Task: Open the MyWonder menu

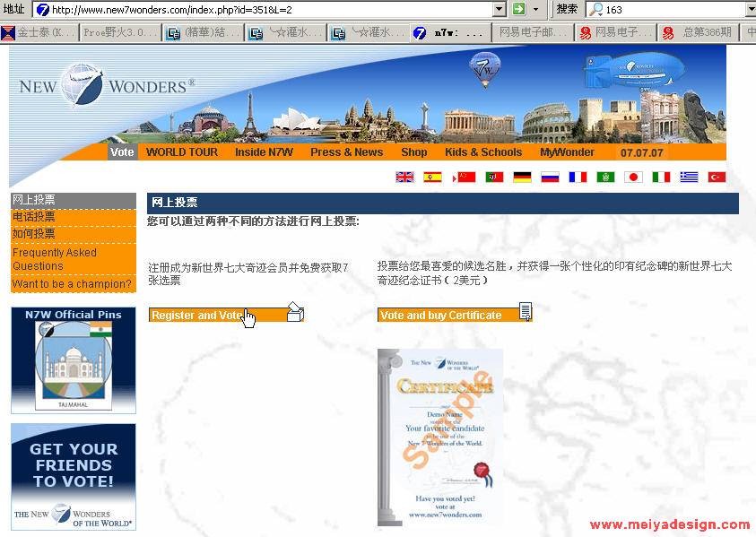Action: [x=567, y=152]
